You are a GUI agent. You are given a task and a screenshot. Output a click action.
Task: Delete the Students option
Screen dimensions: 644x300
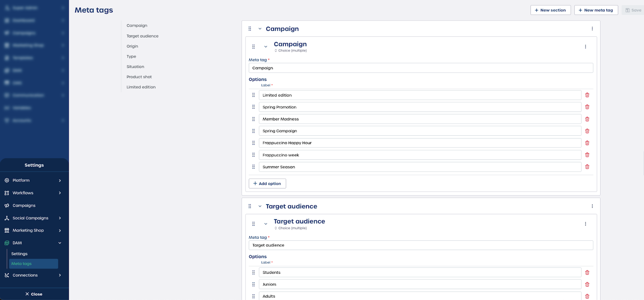(x=587, y=273)
